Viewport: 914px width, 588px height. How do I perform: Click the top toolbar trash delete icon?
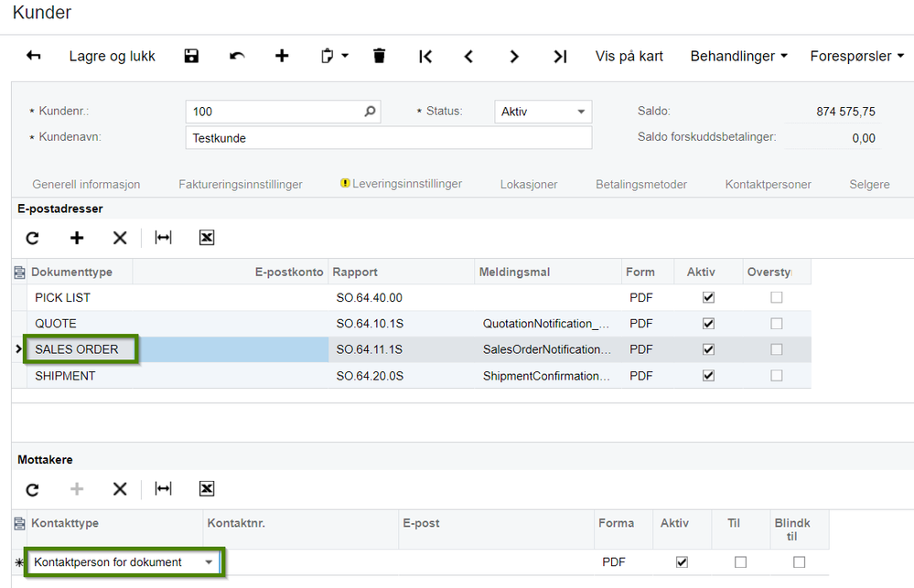coord(379,56)
